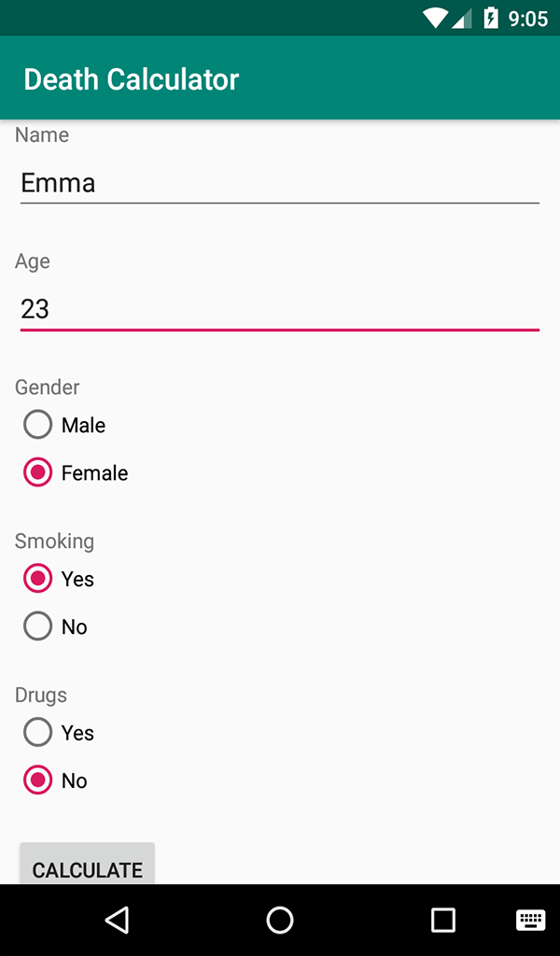560x956 pixels.
Task: Click the Name field containing Emma
Action: click(279, 183)
